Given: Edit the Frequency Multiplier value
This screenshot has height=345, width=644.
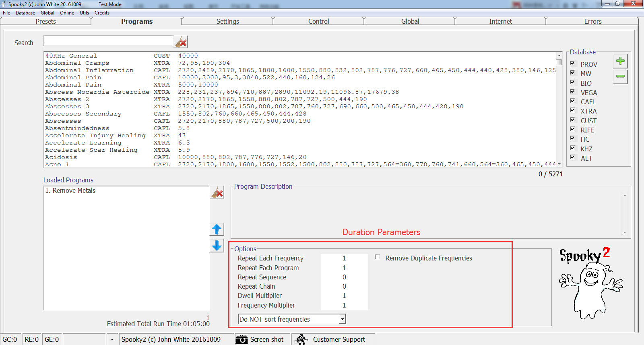Looking at the screenshot, I should tap(344, 305).
